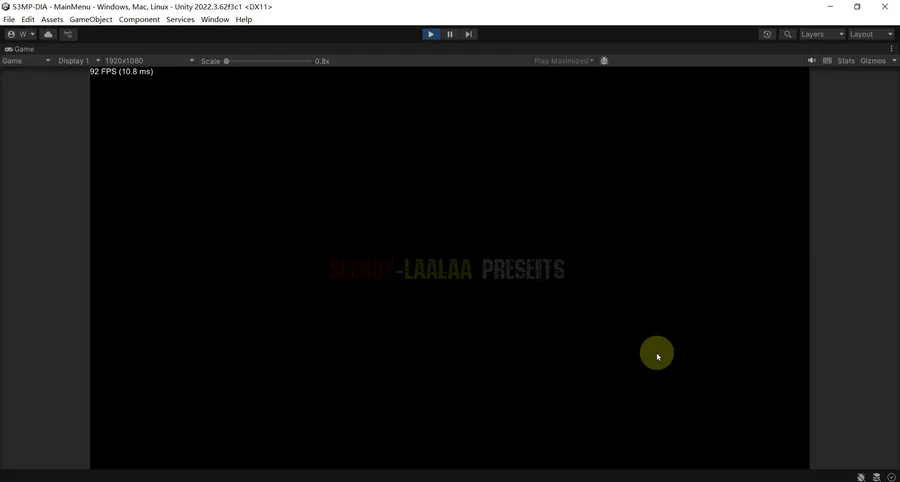Select the Game tab
Screen dimensions: 900x482
point(20,49)
